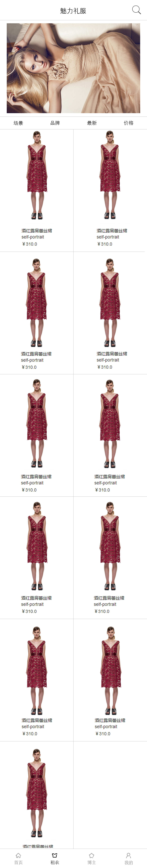147x868 pixels.
Task: Sort by 价格 tab
Action: click(x=128, y=123)
